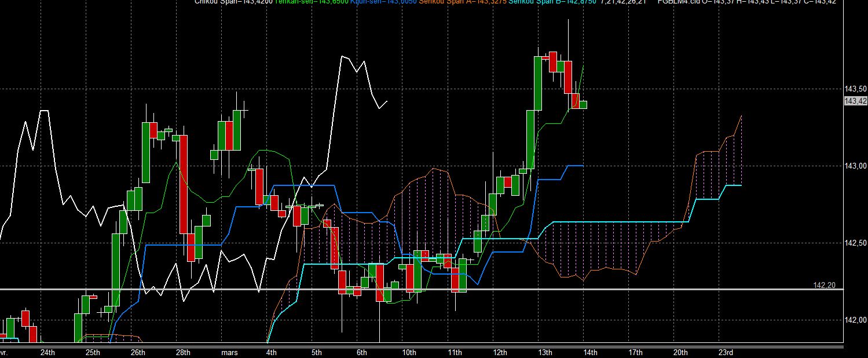Click the 6th date label
Image resolution: width=868 pixels, height=358 pixels.
(x=362, y=352)
